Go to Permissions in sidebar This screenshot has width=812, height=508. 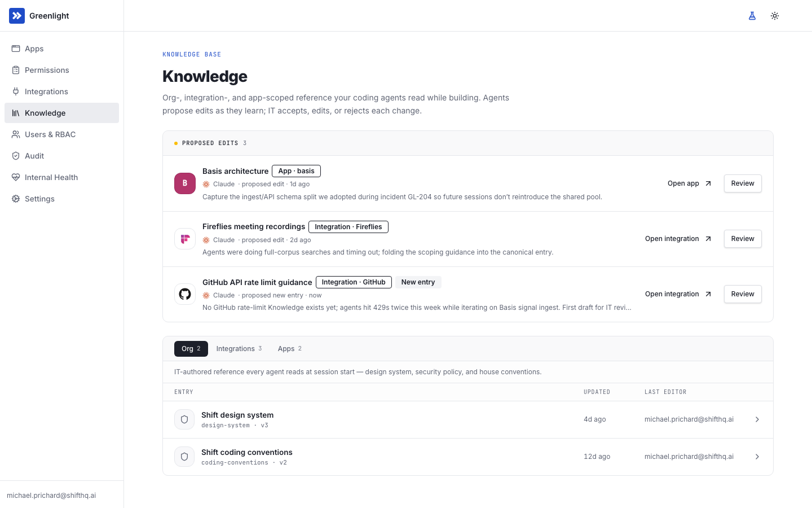coord(61,70)
